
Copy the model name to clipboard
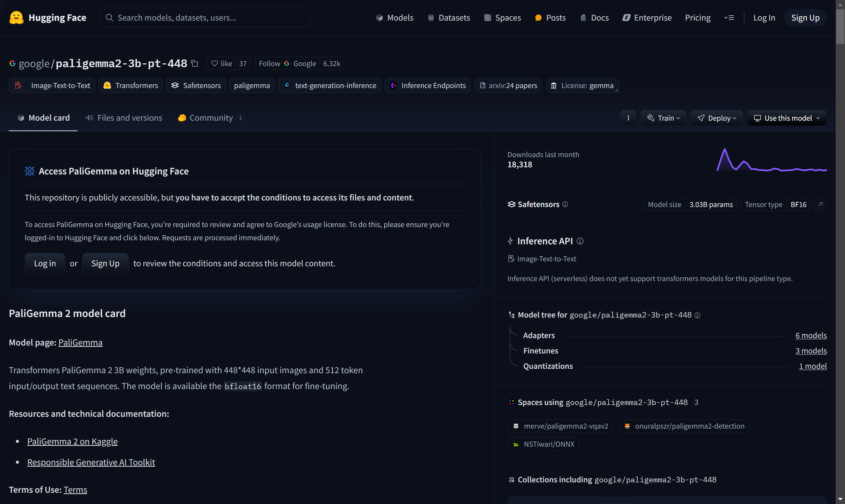tap(195, 64)
